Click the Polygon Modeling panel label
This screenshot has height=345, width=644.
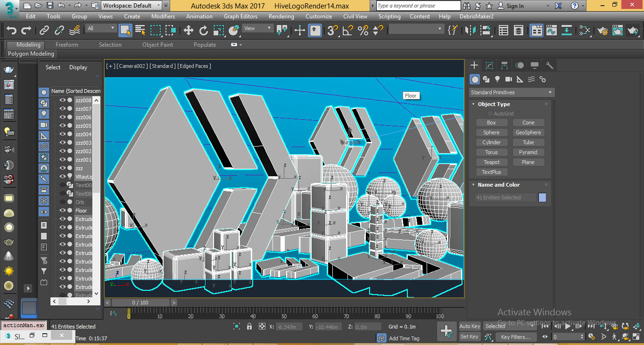[x=31, y=54]
